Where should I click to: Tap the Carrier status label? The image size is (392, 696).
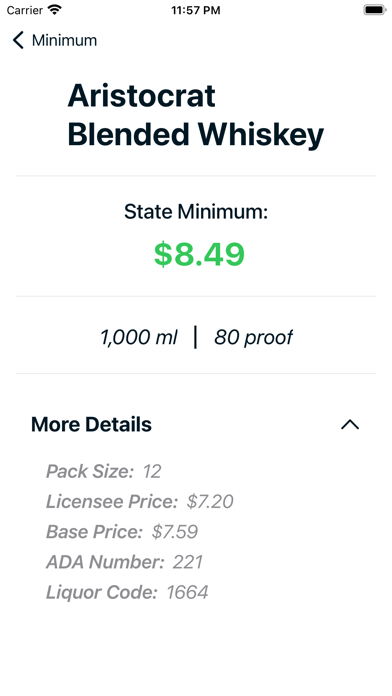[25, 10]
